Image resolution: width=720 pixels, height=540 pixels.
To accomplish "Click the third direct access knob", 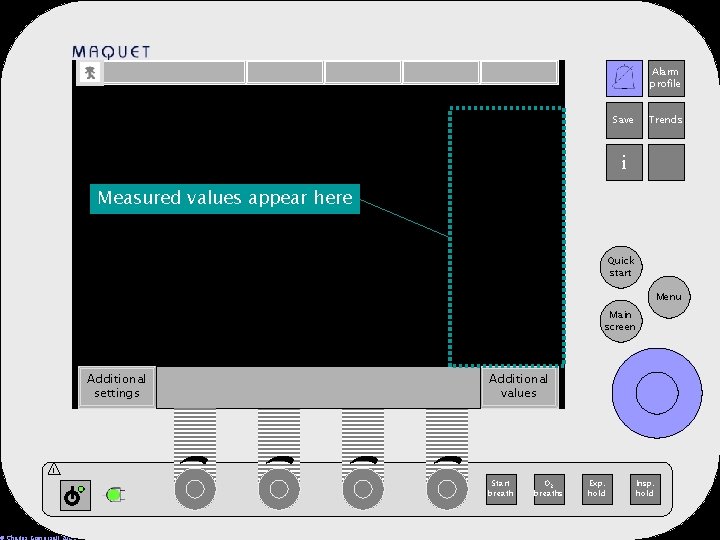I will 363,489.
